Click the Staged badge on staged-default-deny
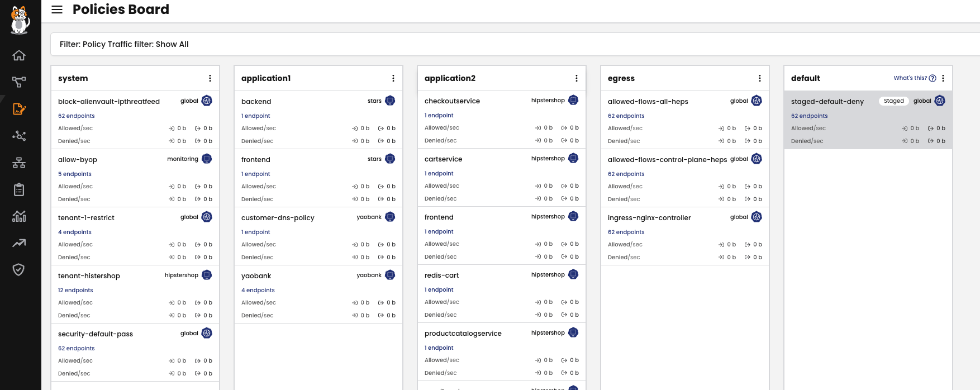The width and height of the screenshot is (980, 390). point(894,101)
